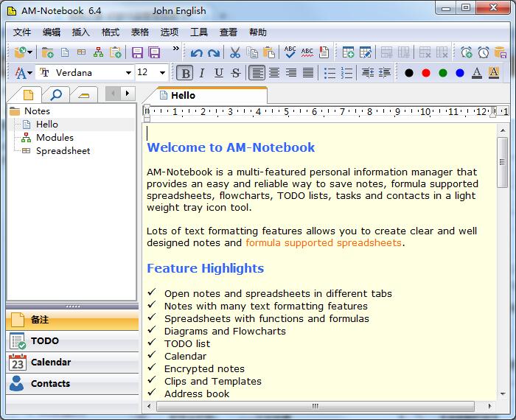This screenshot has width=516, height=420.
Task: Set text color to blue swatch
Action: [x=460, y=73]
